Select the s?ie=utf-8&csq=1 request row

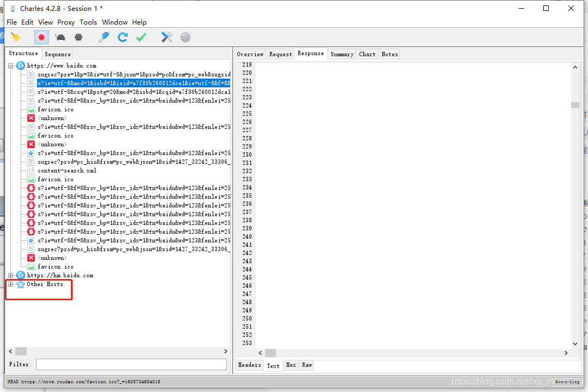pos(134,92)
